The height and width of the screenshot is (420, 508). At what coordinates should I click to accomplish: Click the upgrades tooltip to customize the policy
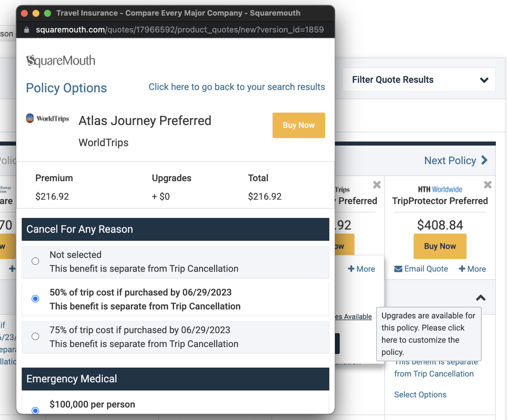[x=429, y=334]
